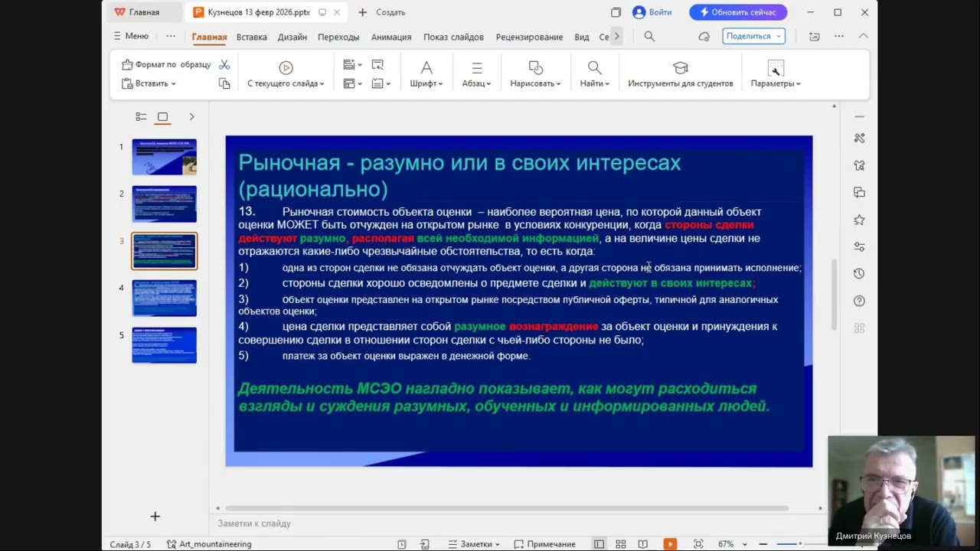Select the 'Показ слайдов' tab
Screen dimensions: 980x551
coord(453,37)
